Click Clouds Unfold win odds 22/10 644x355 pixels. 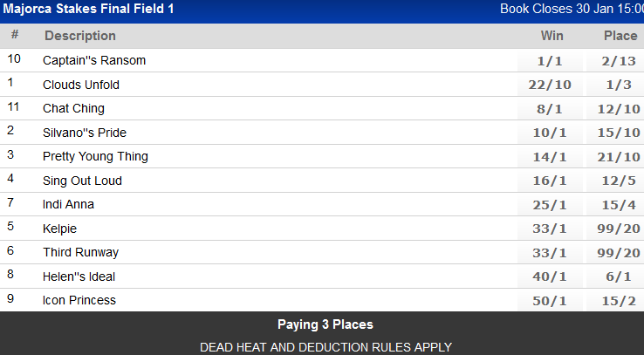click(x=552, y=85)
